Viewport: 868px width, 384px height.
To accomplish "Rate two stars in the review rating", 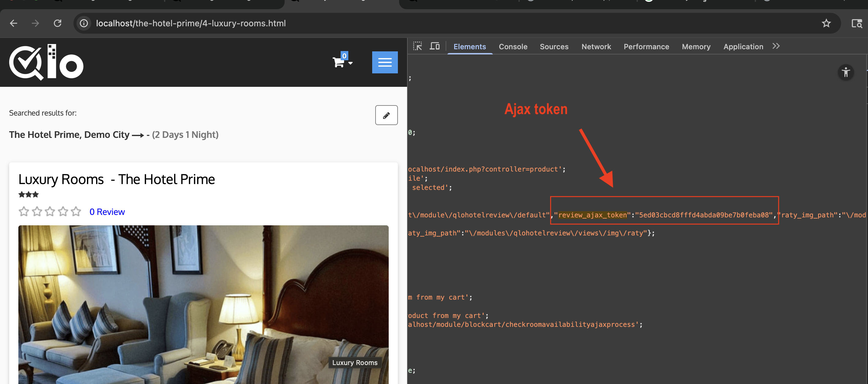I will [37, 211].
